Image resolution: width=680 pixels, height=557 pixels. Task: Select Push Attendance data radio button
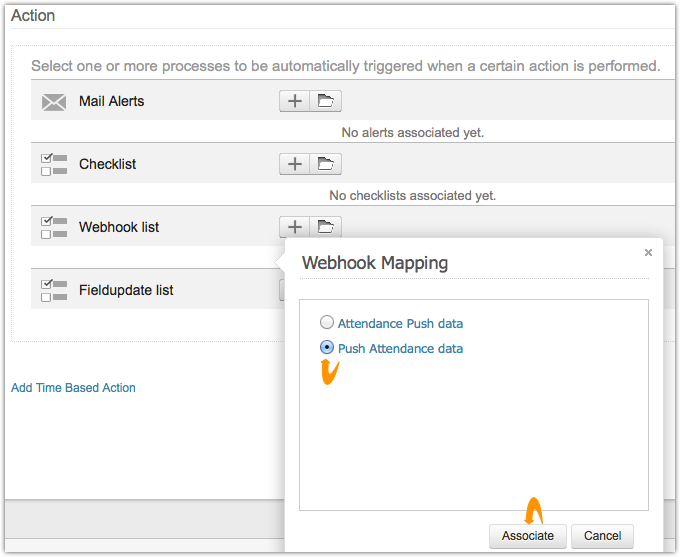[326, 348]
